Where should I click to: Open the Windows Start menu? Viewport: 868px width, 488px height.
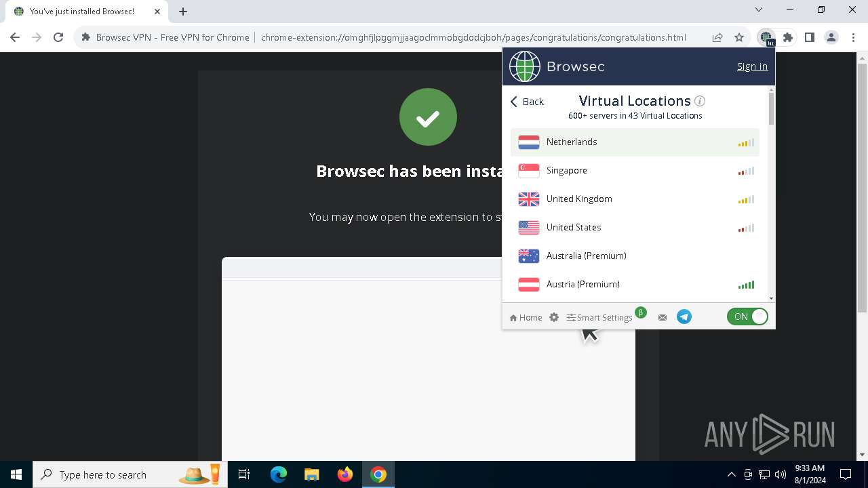pos(16,474)
